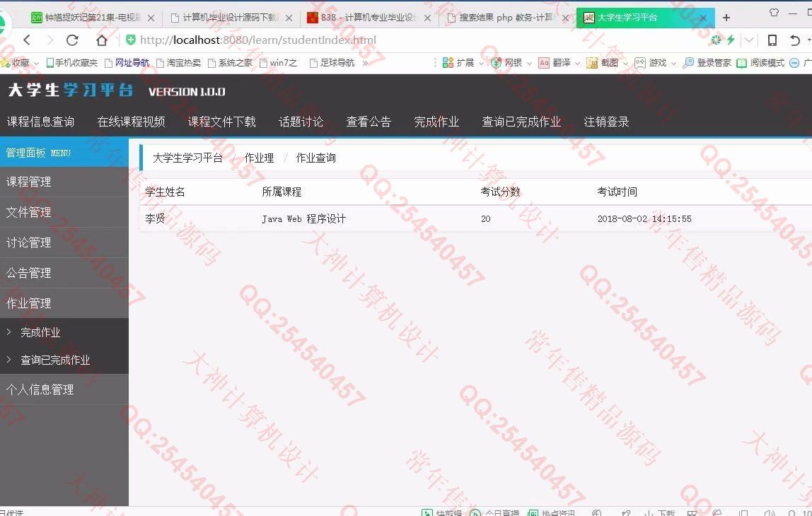Switch to the 计算机毕业设计源码下载 tab
Viewport: 812px width, 516px height.
coord(231,18)
